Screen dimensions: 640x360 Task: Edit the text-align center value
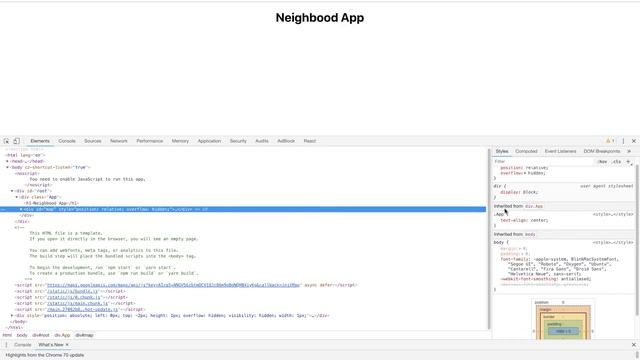pyautogui.click(x=539, y=220)
